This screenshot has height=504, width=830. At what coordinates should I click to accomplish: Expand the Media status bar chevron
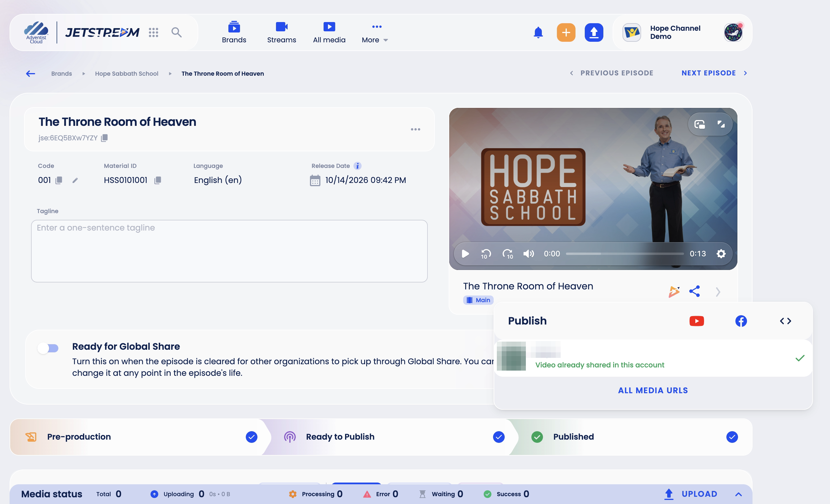pyautogui.click(x=738, y=494)
